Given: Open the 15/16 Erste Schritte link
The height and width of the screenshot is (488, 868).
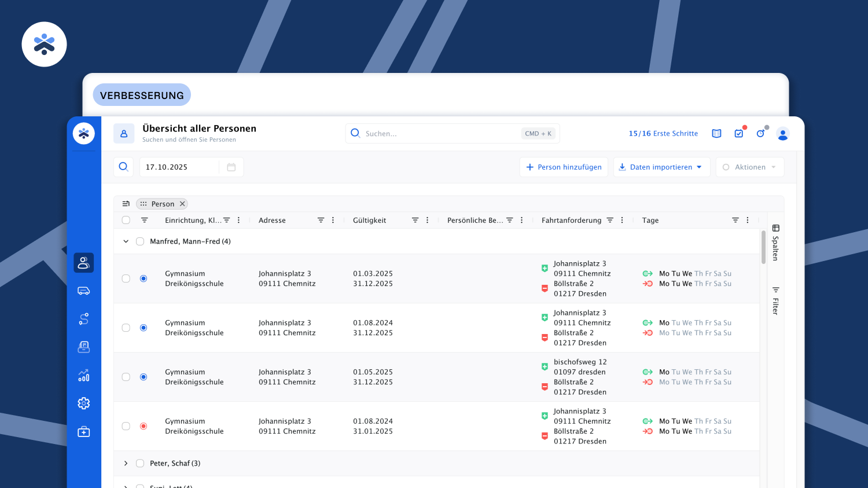Looking at the screenshot, I should [663, 134].
